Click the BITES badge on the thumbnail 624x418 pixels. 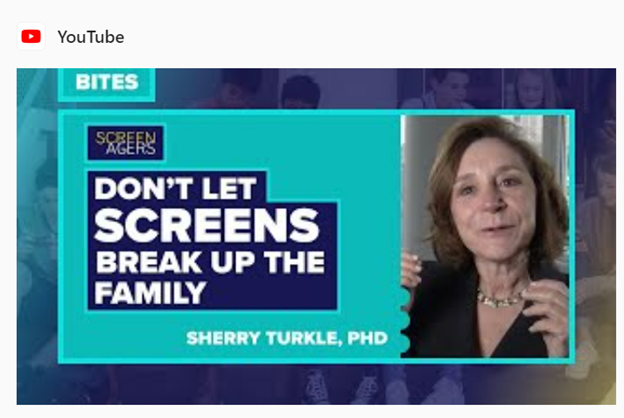coord(107,83)
